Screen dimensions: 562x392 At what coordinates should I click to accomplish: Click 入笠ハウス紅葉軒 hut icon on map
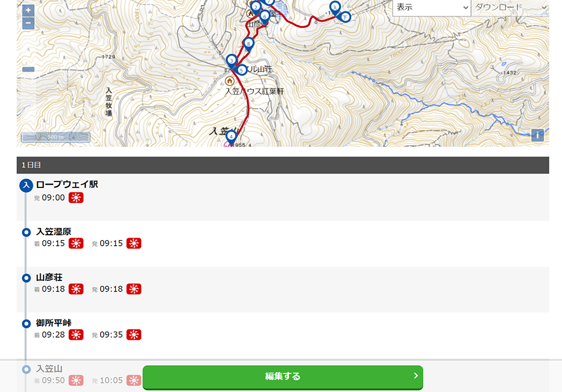(229, 81)
